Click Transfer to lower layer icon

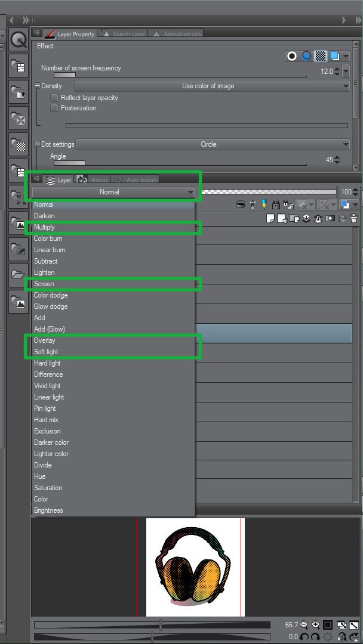pos(306,218)
